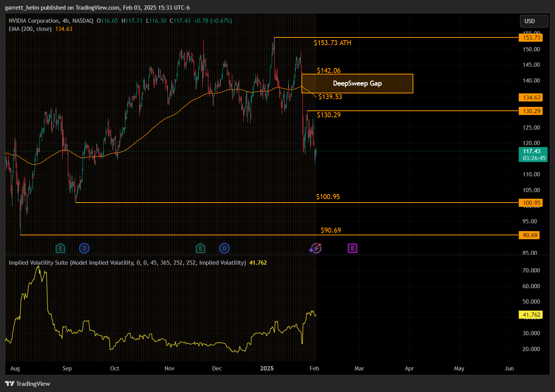Select the DeepSweep Gap rectangle
Image resolution: width=555 pixels, height=392 pixels.
(357, 83)
